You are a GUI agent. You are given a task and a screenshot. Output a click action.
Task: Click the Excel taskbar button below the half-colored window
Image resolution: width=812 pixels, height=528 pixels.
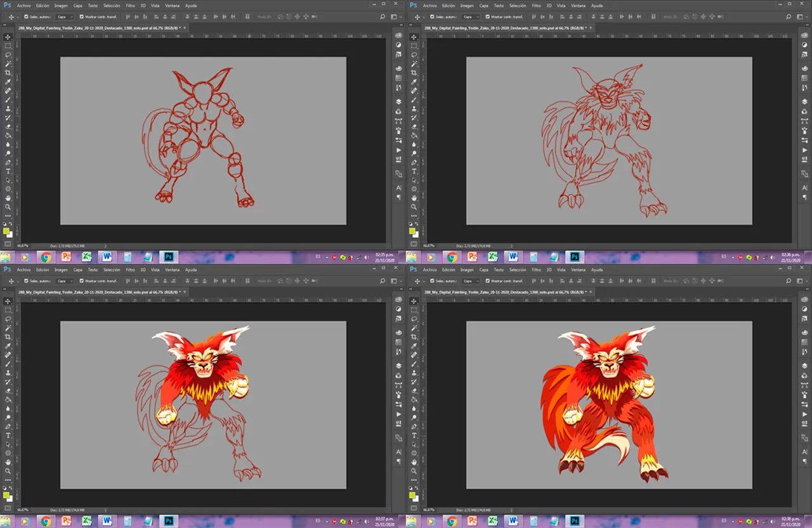pos(86,522)
